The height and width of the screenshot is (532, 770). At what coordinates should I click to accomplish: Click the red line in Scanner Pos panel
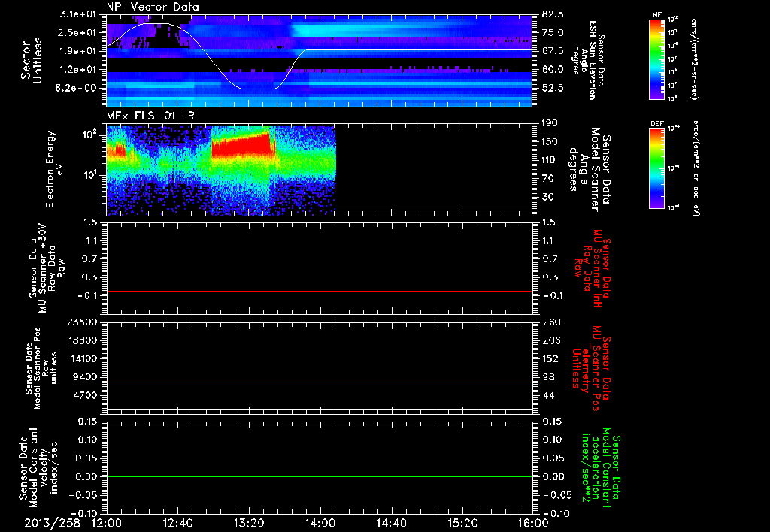(320, 382)
